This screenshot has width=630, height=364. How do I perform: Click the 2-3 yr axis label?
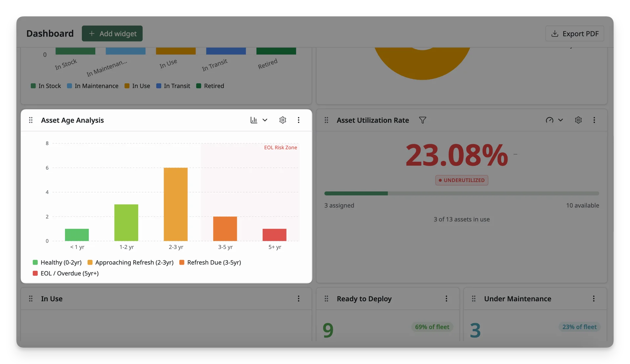(x=176, y=247)
